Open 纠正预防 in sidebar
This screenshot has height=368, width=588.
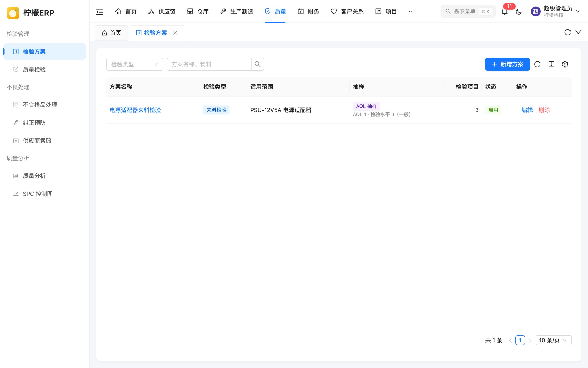point(45,123)
